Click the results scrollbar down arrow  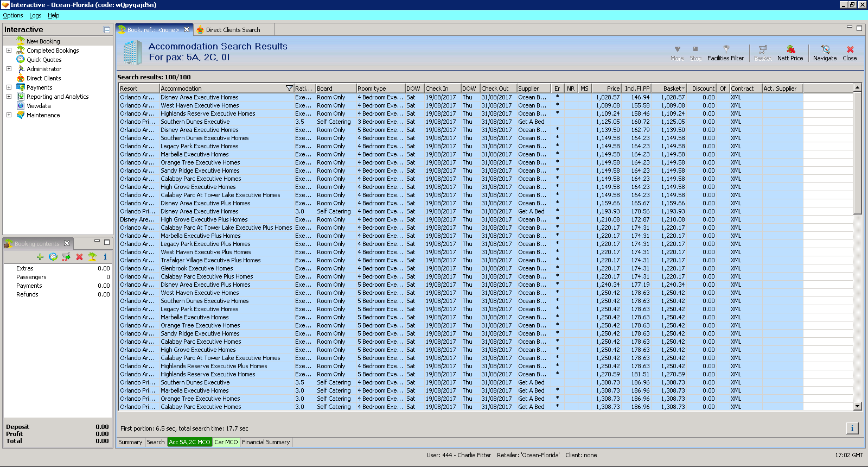click(858, 406)
